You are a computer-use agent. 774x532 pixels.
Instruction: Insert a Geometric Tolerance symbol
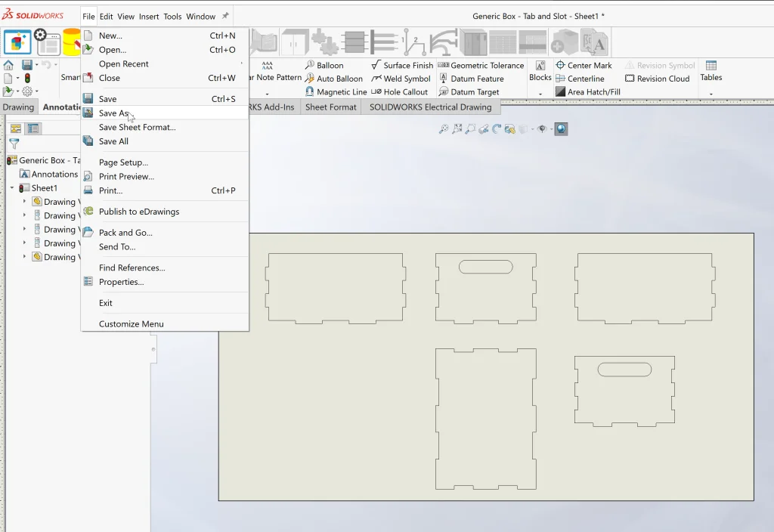[x=481, y=66]
